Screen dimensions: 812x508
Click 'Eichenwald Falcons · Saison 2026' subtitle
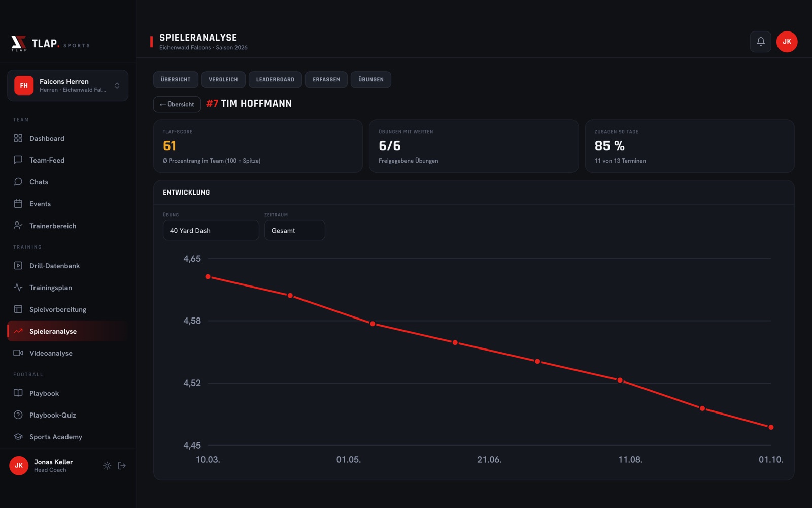pyautogui.click(x=204, y=48)
